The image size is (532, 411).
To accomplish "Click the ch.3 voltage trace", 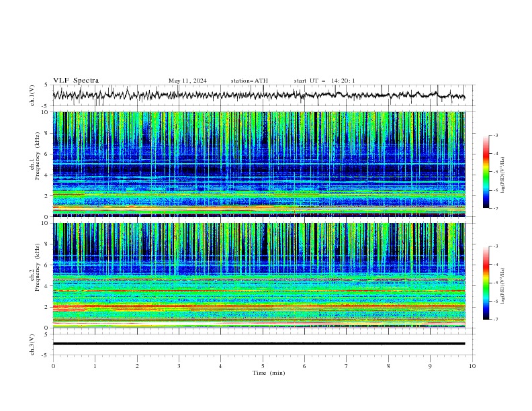I will [259, 344].
